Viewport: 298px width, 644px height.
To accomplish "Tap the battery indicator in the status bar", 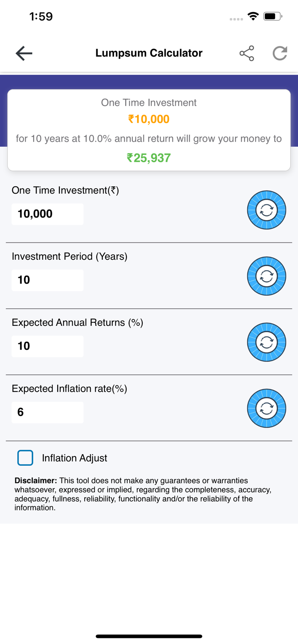I will pyautogui.click(x=271, y=16).
